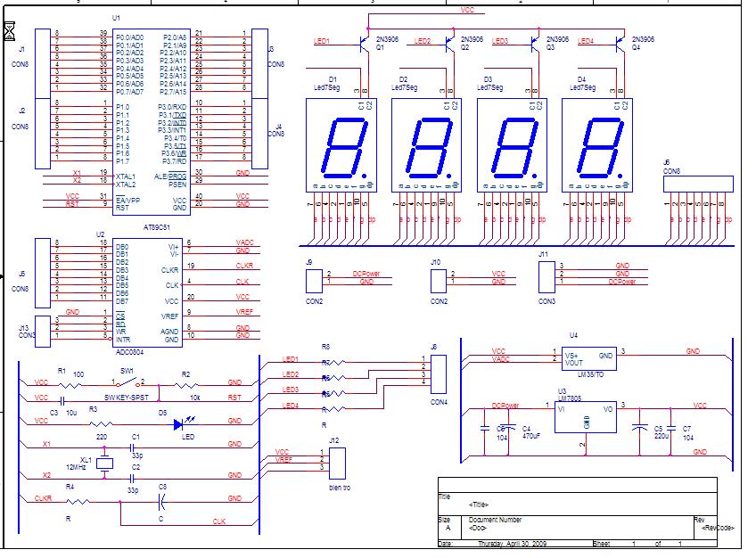Select the J9 CON2 connector block
Screen dimensions: 756x558
[x=315, y=281]
